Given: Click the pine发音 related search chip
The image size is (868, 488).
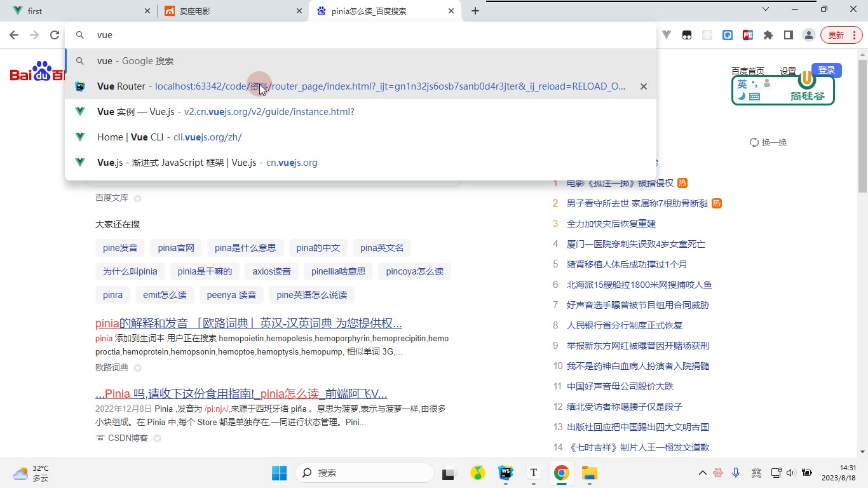Looking at the screenshot, I should (x=120, y=248).
